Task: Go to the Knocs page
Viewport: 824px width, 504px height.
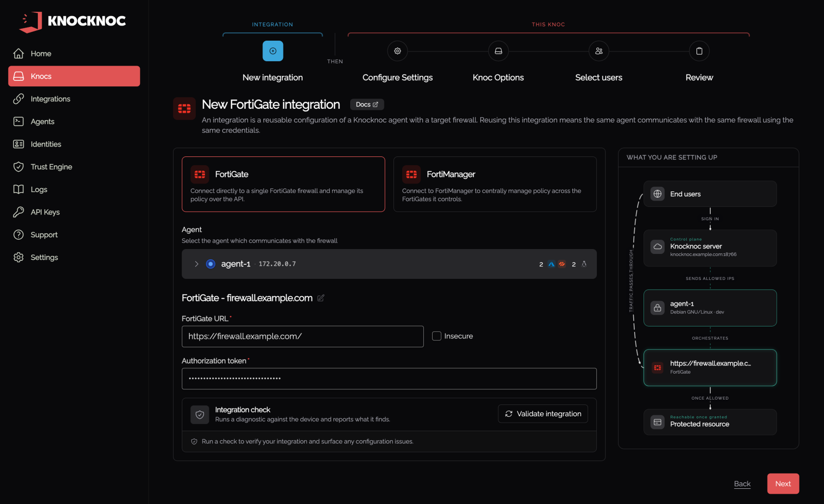Action: tap(74, 76)
